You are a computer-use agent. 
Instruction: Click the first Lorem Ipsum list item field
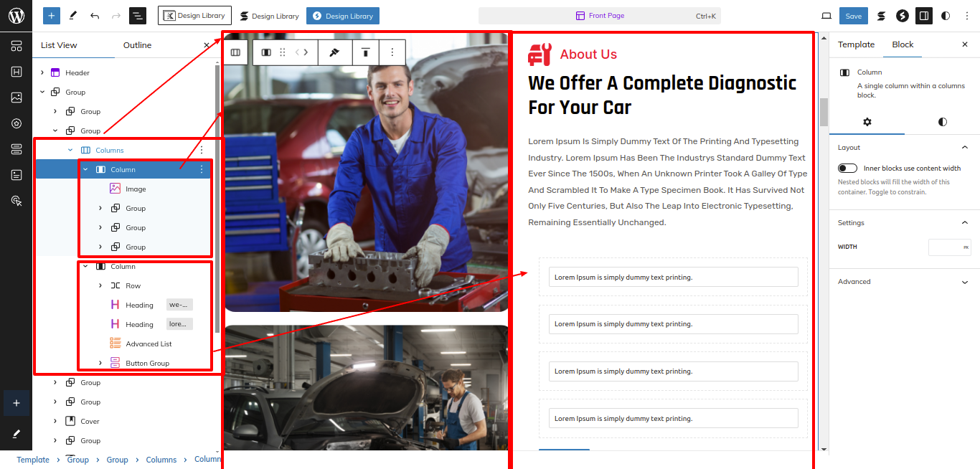[x=673, y=277]
